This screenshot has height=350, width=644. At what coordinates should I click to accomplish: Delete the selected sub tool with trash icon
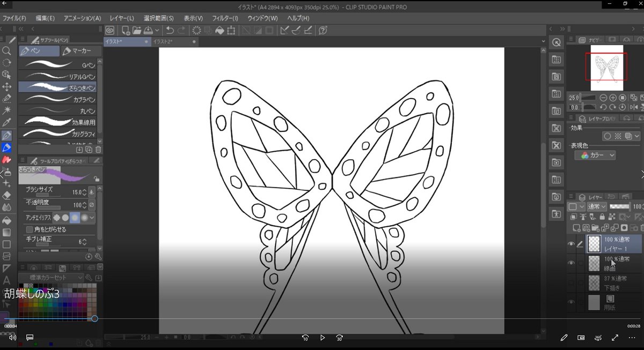click(x=98, y=150)
